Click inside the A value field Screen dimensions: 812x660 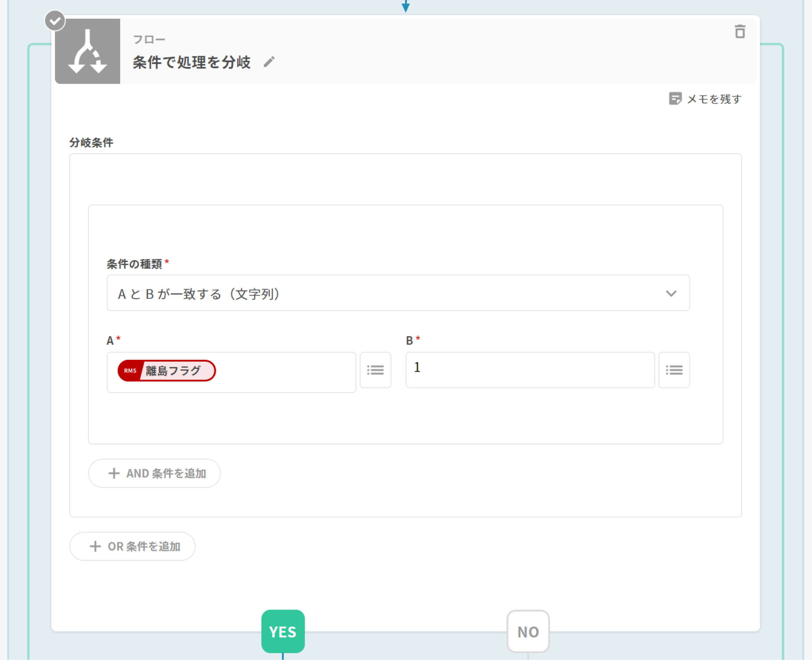(x=285, y=372)
